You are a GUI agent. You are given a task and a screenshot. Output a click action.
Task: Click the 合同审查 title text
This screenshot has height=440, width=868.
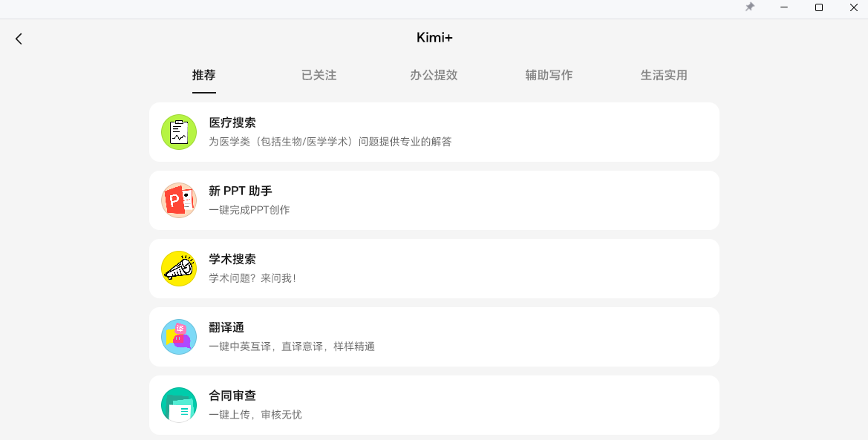pyautogui.click(x=232, y=395)
